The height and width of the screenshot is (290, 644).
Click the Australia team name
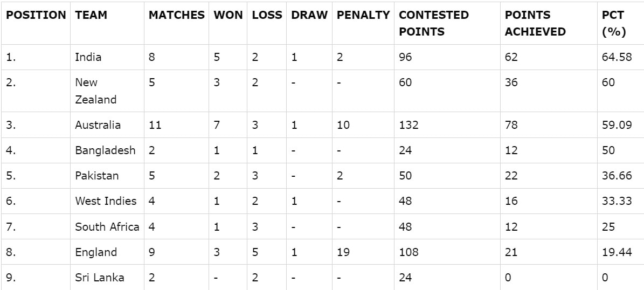tap(98, 125)
